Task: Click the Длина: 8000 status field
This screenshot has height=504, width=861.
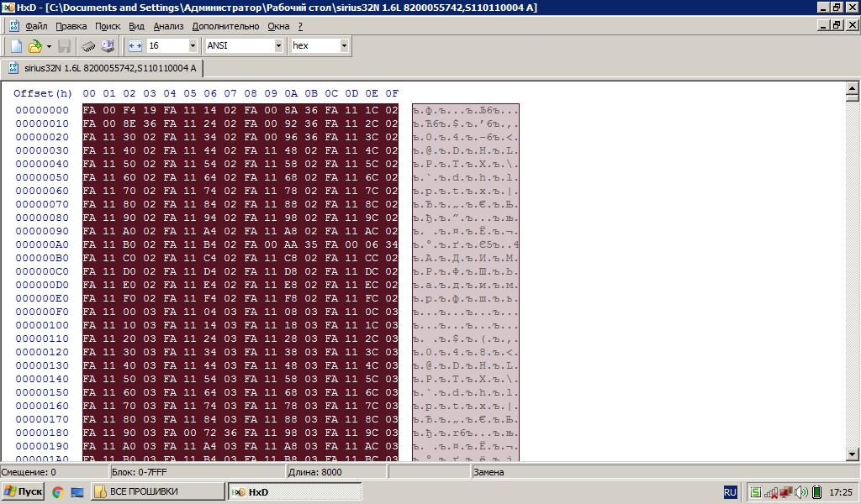Action: pyautogui.click(x=336, y=472)
